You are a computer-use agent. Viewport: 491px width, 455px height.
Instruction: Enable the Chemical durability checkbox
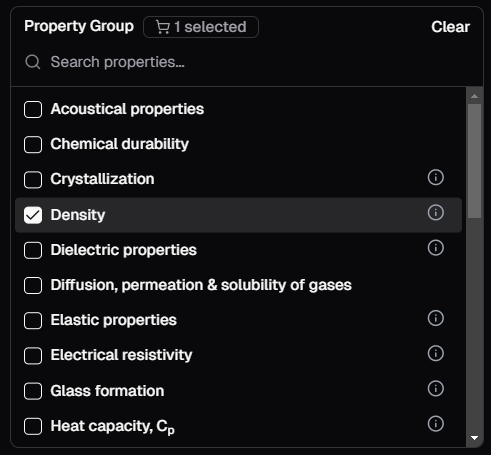[33, 144]
